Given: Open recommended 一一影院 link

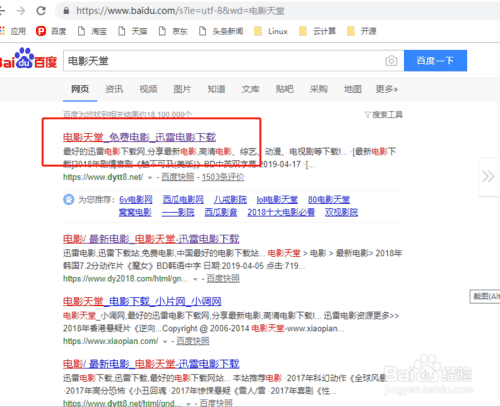Looking at the screenshot, I should (x=178, y=212).
